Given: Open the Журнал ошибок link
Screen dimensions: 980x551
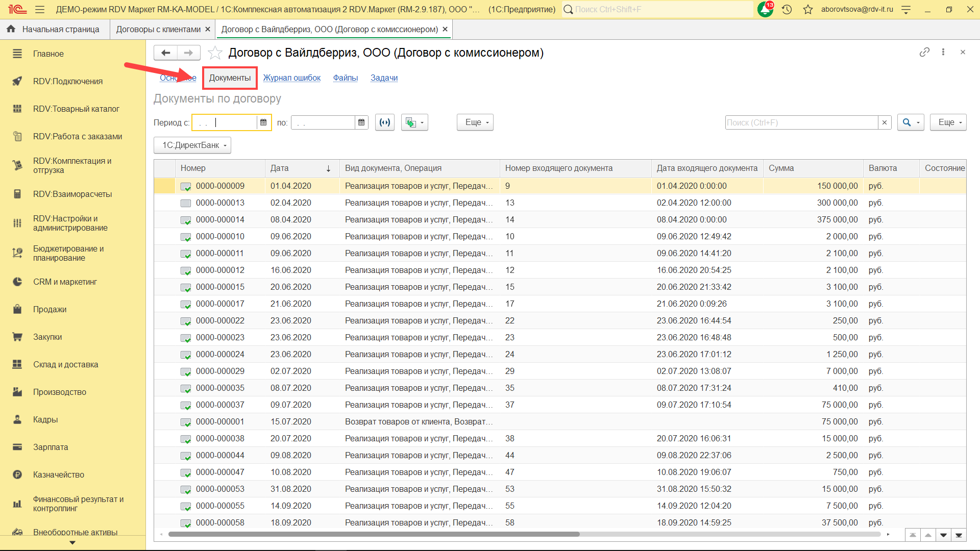Looking at the screenshot, I should pyautogui.click(x=292, y=78).
